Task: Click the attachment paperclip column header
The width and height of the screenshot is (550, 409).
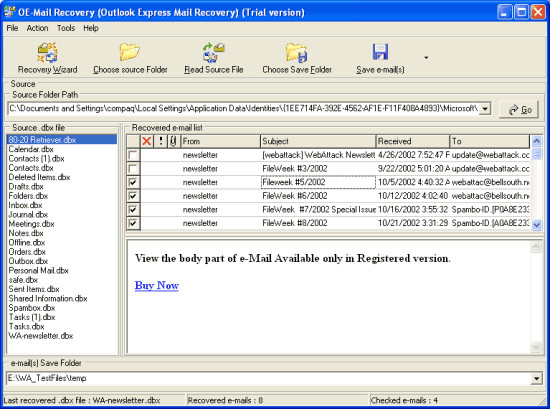Action: coord(173,141)
